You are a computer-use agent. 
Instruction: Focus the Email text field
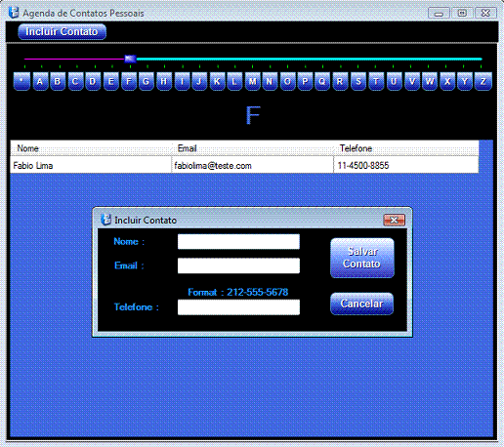238,265
